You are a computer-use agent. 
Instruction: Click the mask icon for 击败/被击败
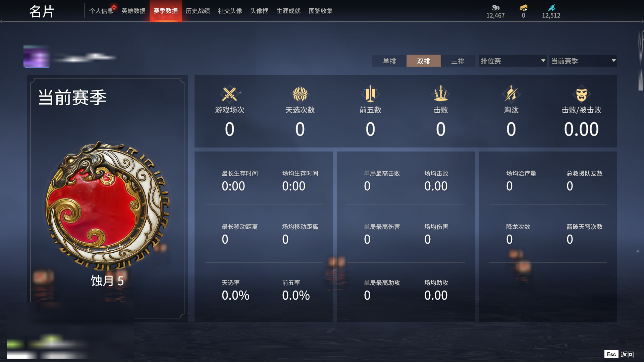coord(581,94)
